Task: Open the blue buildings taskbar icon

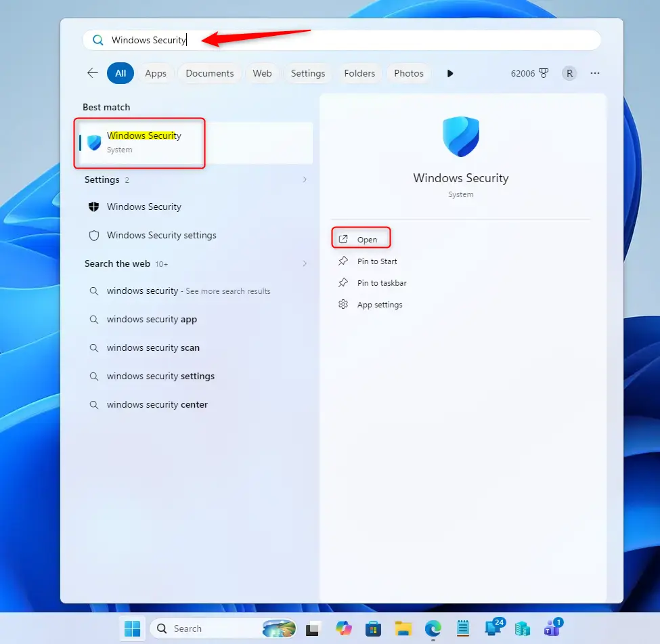Action: coord(523,629)
